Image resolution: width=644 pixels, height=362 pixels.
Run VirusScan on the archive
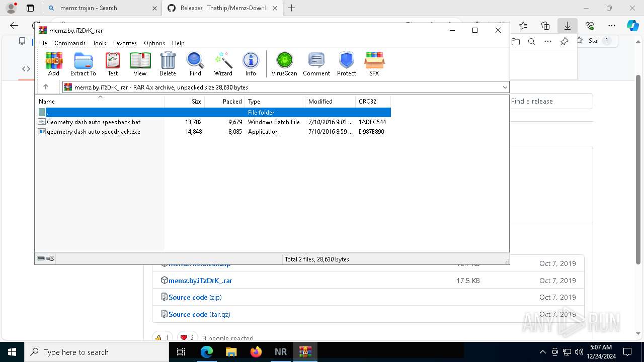(x=284, y=64)
